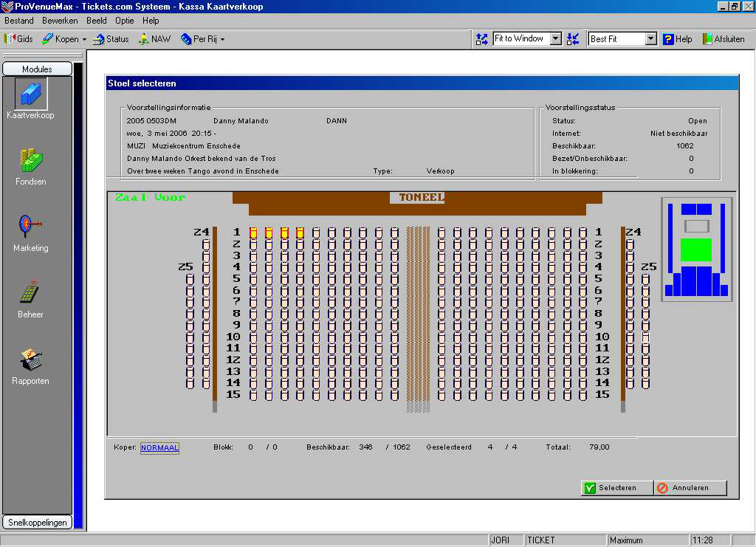Click the left row 10 number label
This screenshot has width=756, height=547.
233,337
